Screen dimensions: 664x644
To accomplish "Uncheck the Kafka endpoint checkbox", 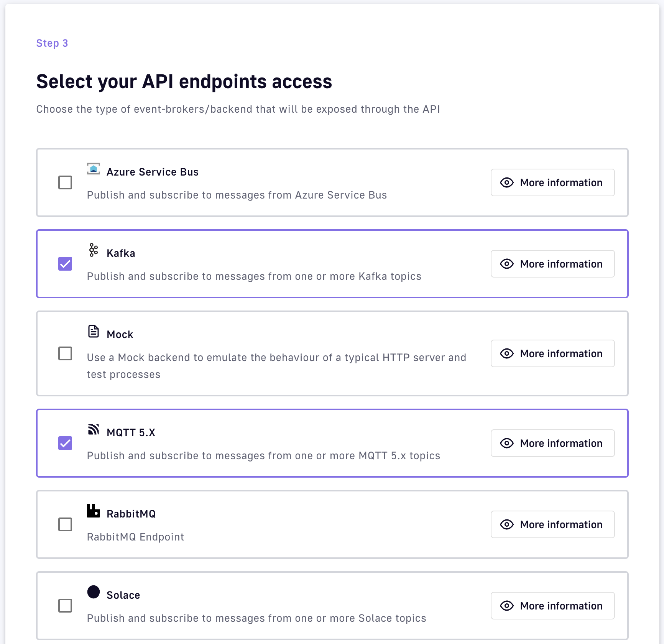I will click(x=65, y=264).
